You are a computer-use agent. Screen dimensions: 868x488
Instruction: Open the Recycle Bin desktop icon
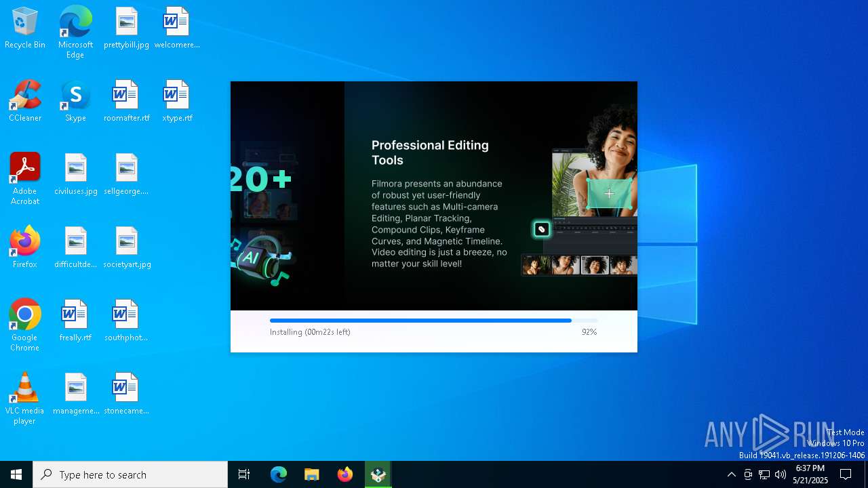point(25,28)
